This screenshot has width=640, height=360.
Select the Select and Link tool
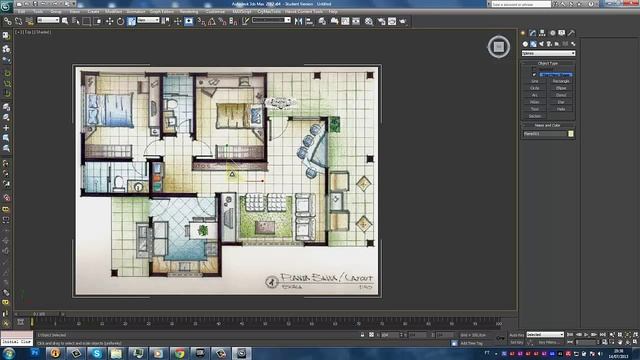point(7,21)
